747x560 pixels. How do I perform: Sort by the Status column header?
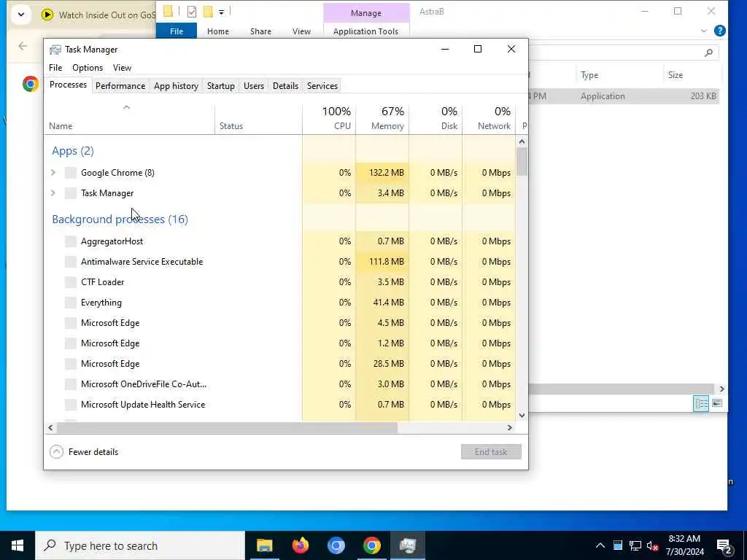pos(259,118)
